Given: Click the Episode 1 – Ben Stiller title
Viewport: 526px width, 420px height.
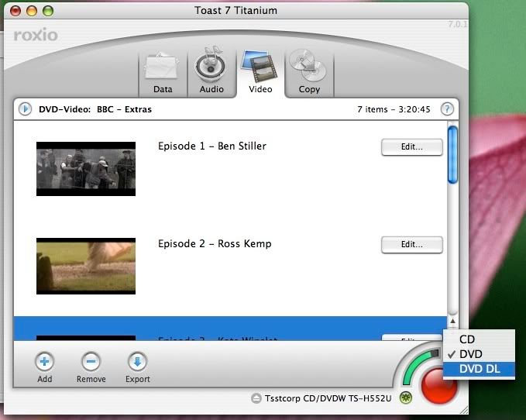Looking at the screenshot, I should click(212, 146).
